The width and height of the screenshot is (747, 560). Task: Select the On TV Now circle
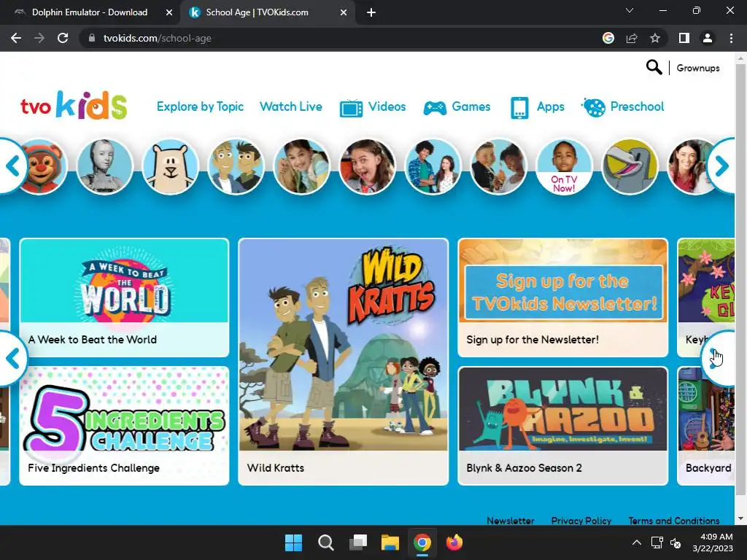[564, 167]
